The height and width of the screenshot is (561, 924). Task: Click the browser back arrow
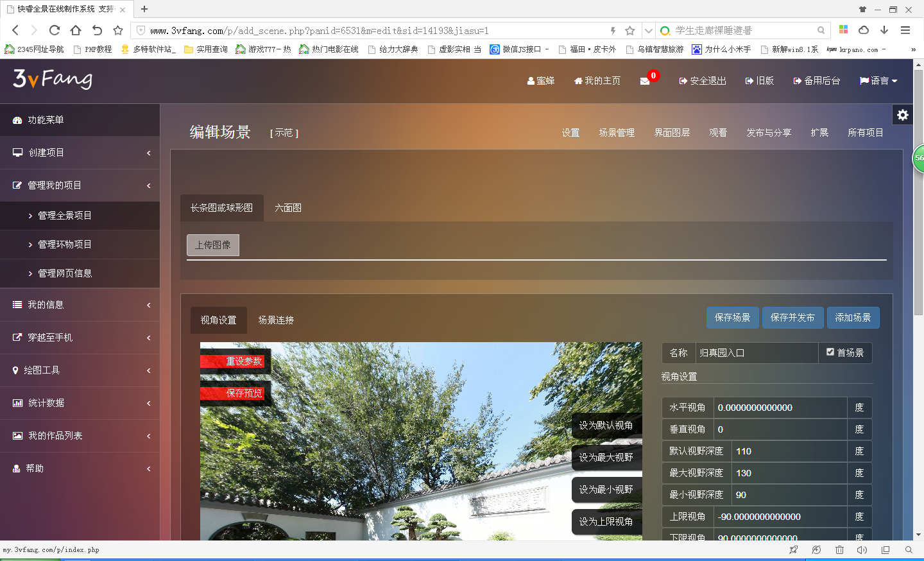pyautogui.click(x=15, y=30)
